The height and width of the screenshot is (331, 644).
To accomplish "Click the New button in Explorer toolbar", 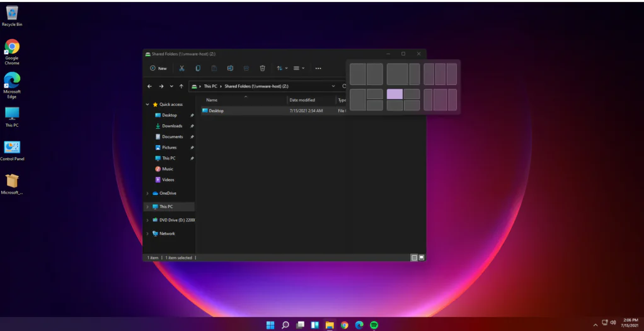I will tap(158, 68).
